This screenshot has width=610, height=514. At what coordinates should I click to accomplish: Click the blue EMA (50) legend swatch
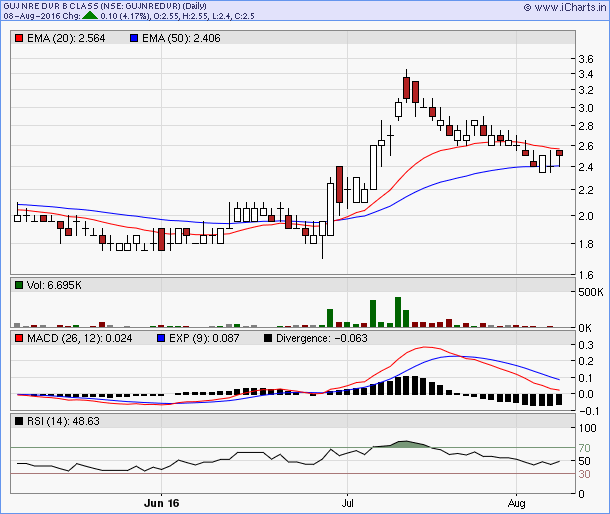[x=134, y=38]
